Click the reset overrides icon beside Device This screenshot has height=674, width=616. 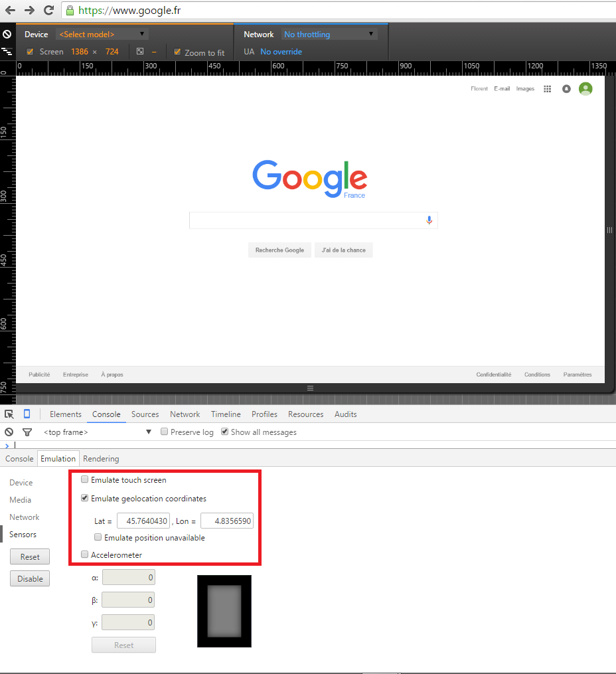[x=7, y=35]
